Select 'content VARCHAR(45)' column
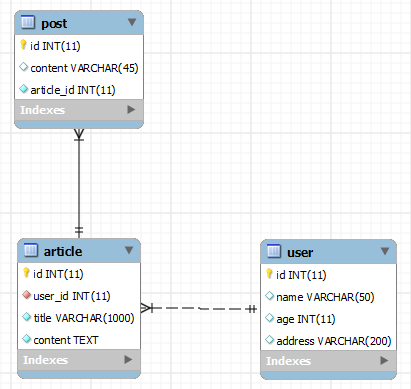The height and width of the screenshot is (389, 411). click(84, 68)
